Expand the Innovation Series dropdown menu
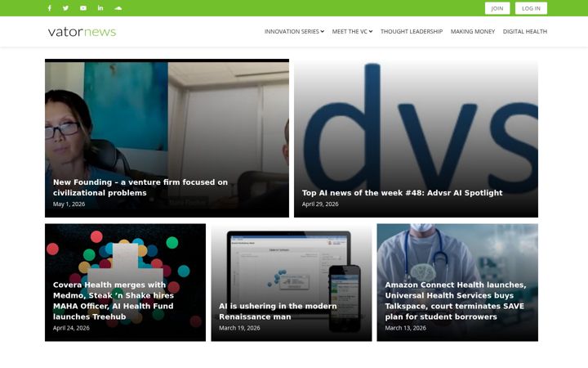 (294, 32)
